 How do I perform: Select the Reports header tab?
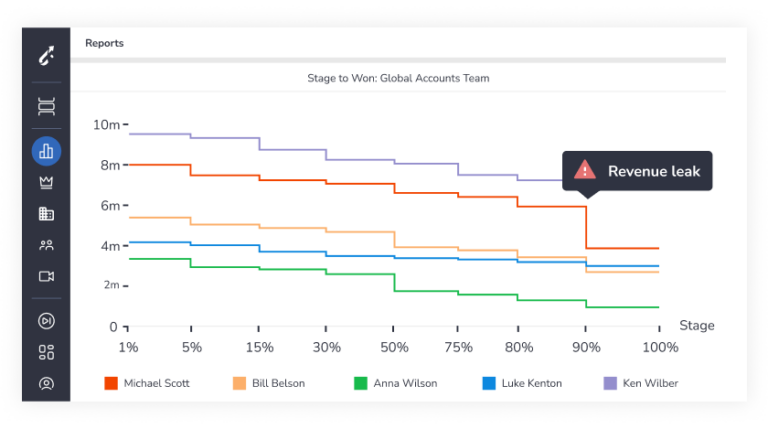click(104, 43)
